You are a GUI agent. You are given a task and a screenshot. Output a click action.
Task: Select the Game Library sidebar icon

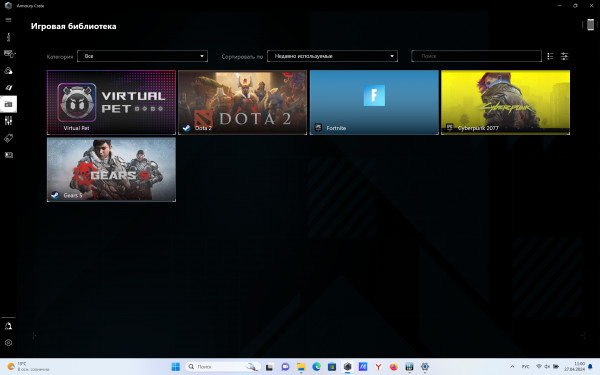(x=8, y=104)
